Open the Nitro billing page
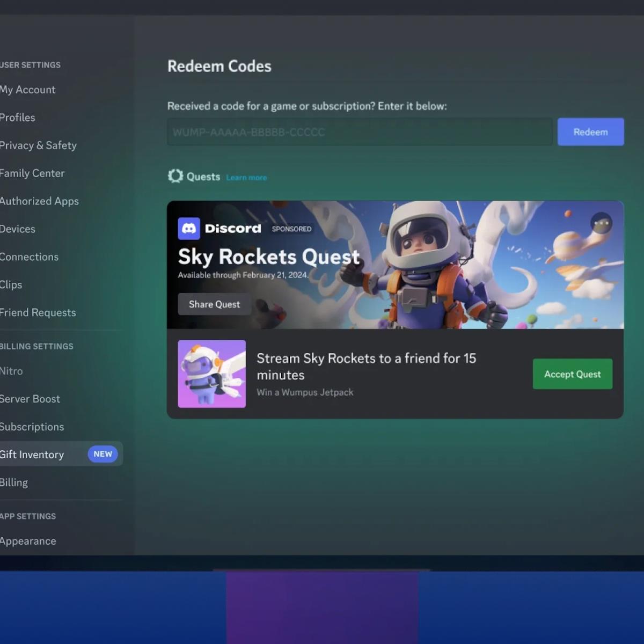Screen dimensions: 644x644 [12, 371]
